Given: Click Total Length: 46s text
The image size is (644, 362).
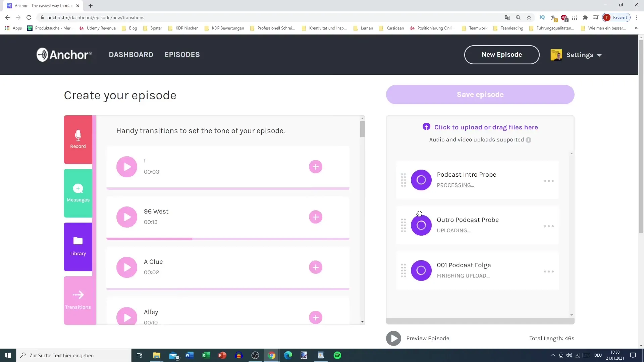Looking at the screenshot, I should point(552,338).
